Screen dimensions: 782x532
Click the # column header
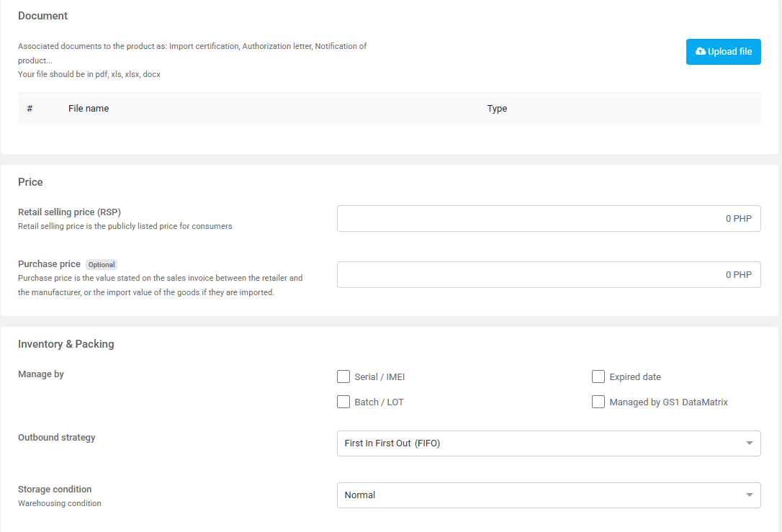tap(30, 109)
